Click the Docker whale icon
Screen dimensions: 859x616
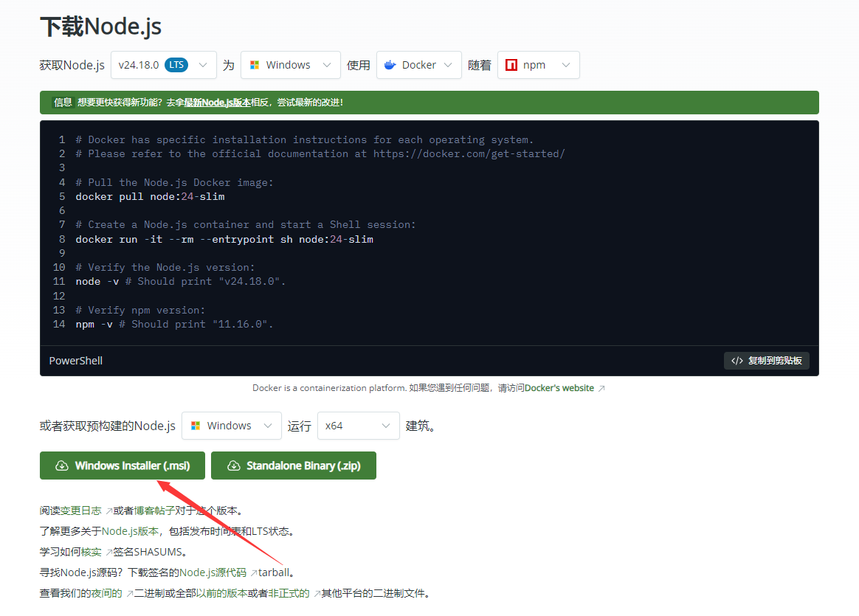[390, 65]
